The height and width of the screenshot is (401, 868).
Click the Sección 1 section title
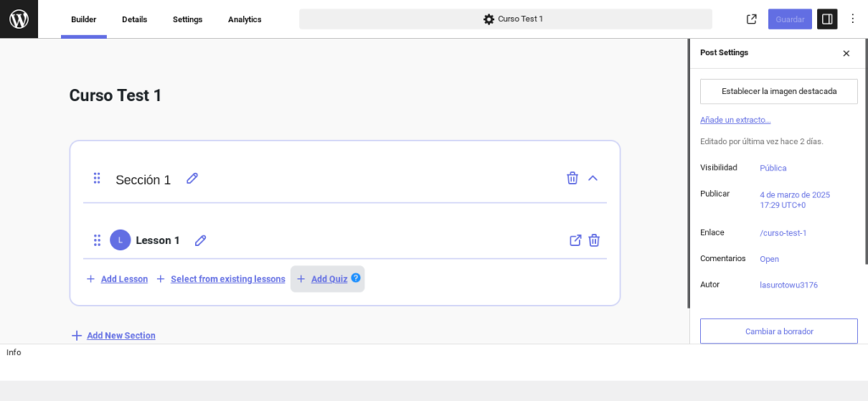coord(142,180)
